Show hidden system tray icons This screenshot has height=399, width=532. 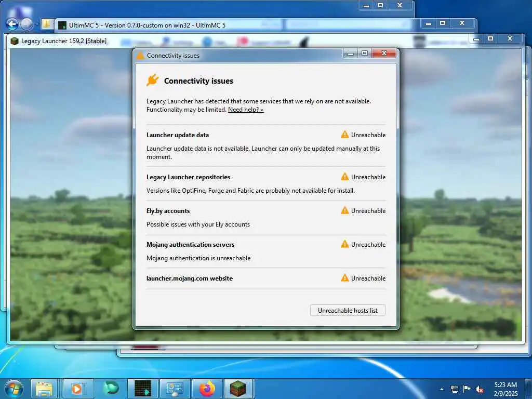(x=442, y=389)
